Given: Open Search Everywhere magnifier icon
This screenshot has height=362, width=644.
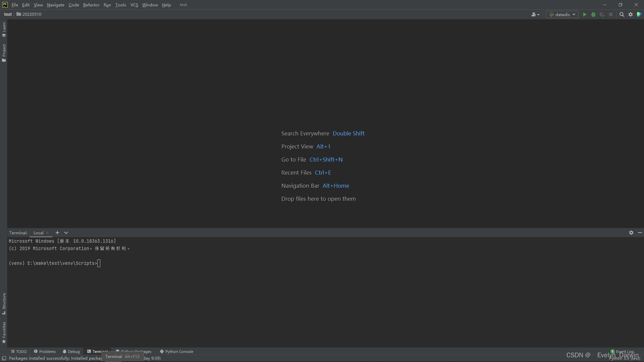Looking at the screenshot, I should click(x=622, y=14).
